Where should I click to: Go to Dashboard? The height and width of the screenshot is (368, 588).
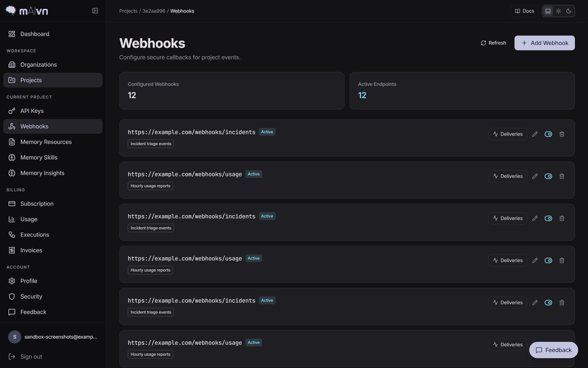[53, 34]
